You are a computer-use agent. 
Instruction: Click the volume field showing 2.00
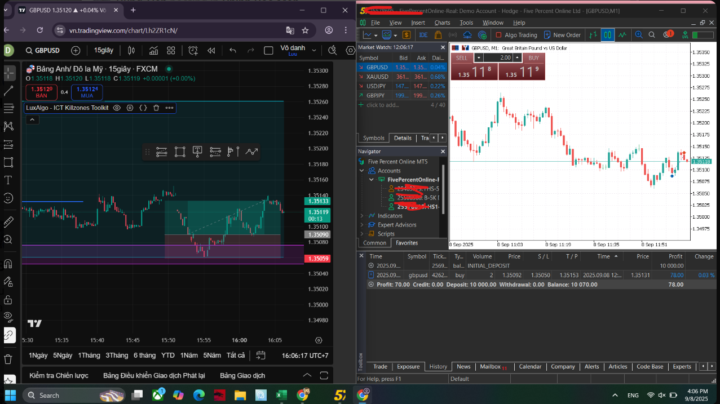[501, 58]
